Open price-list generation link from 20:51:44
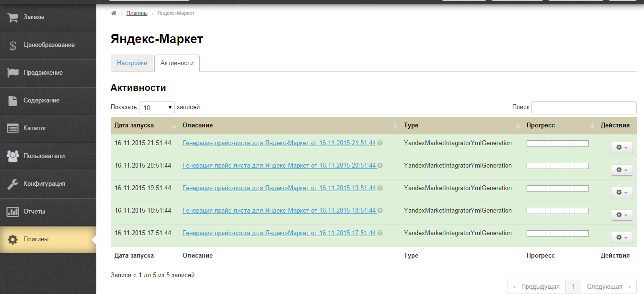Screen dimensions: 644x294 click(x=279, y=166)
